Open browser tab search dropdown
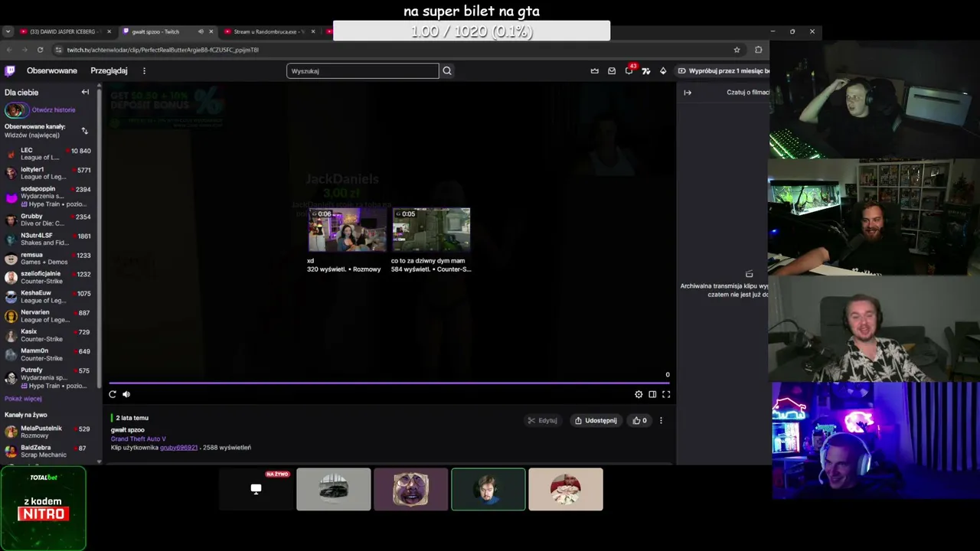This screenshot has width=980, height=551. pos(8,31)
